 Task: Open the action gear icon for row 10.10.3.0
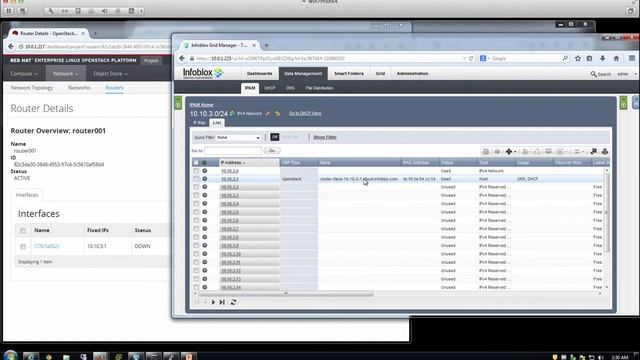pyautogui.click(x=205, y=171)
